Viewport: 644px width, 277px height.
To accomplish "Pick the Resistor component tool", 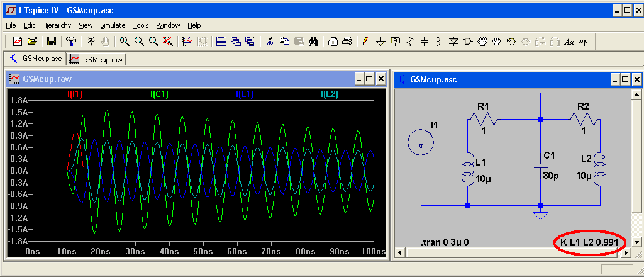I will tap(410, 42).
